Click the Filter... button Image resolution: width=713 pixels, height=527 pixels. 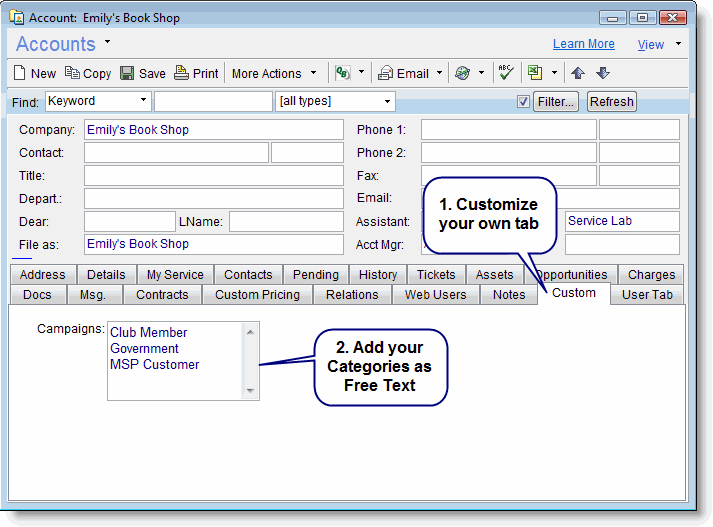[556, 102]
